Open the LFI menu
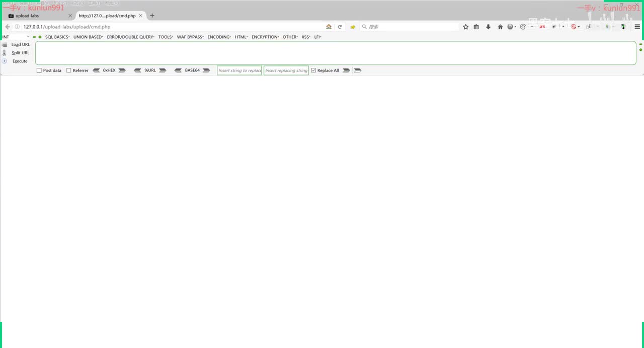 (x=317, y=37)
